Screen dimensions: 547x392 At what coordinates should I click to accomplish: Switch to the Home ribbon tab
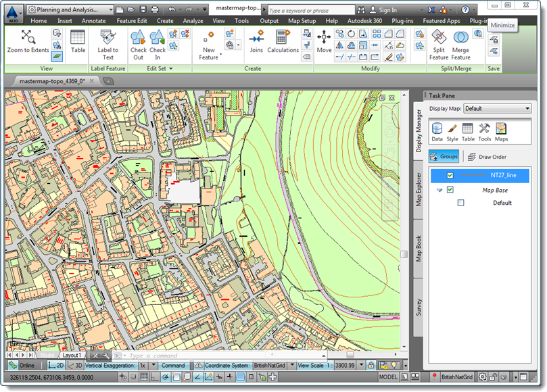[x=39, y=21]
